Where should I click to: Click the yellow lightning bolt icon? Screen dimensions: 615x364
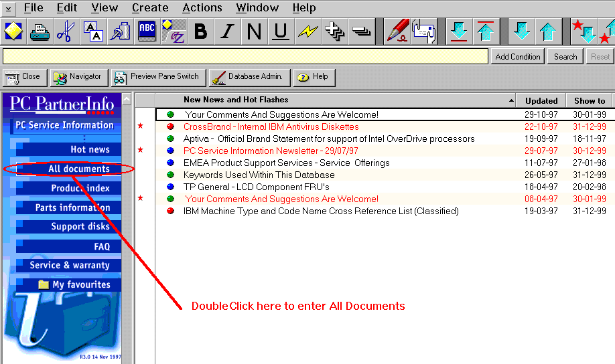307,31
